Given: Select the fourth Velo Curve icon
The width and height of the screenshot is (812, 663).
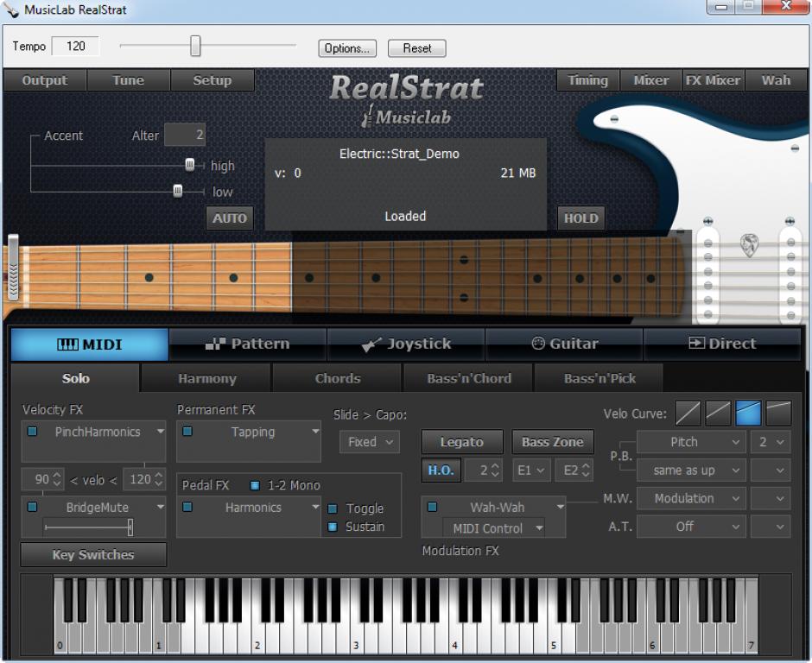Looking at the screenshot, I should point(777,414).
